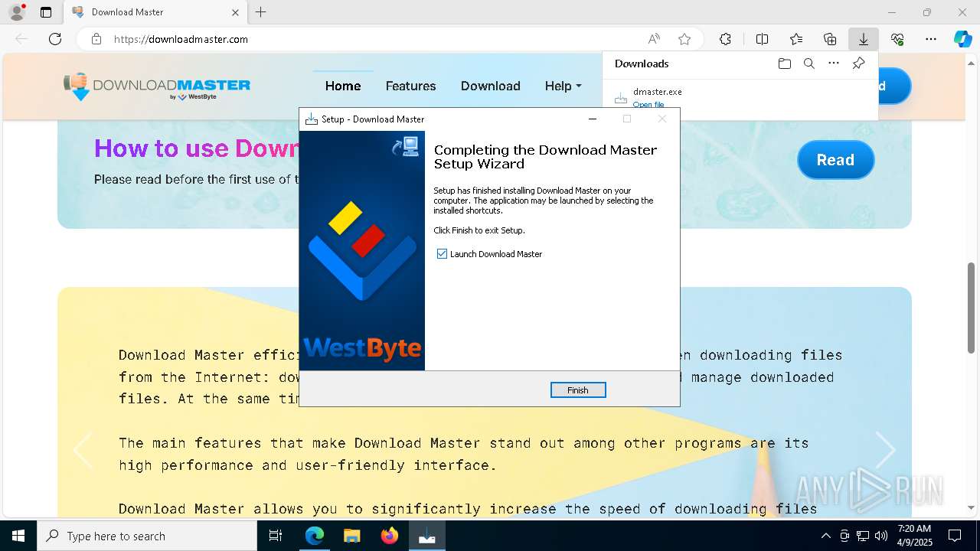Open downloads folder icon in Downloads panel
The width and height of the screenshot is (980, 551).
pos(784,64)
